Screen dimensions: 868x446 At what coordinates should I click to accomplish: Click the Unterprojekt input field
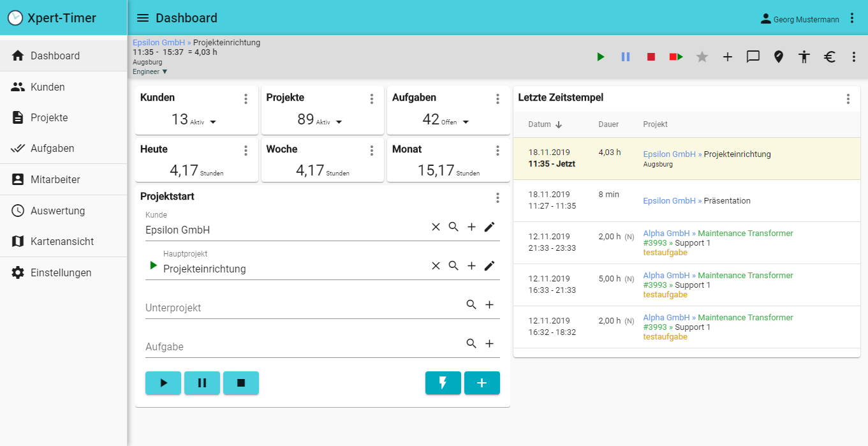tap(300, 308)
